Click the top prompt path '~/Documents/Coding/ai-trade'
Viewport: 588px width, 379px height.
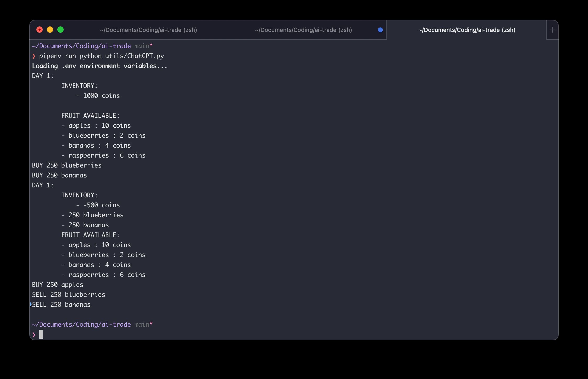click(x=81, y=46)
